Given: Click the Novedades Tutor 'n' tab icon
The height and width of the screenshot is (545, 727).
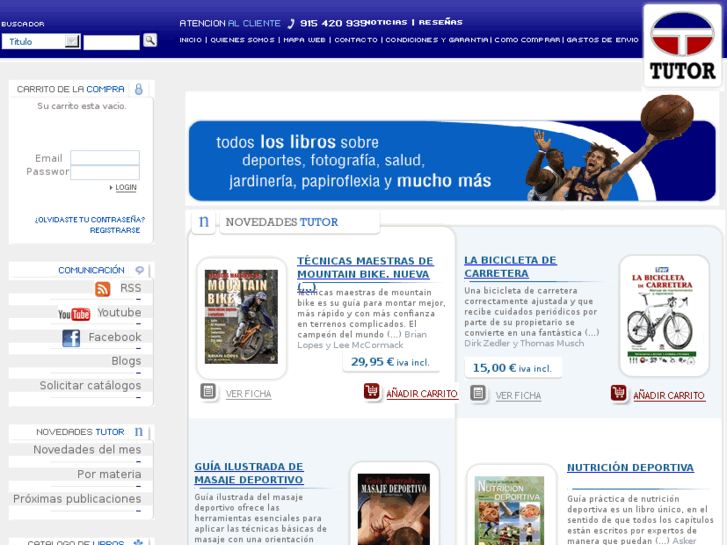Looking at the screenshot, I should (204, 222).
